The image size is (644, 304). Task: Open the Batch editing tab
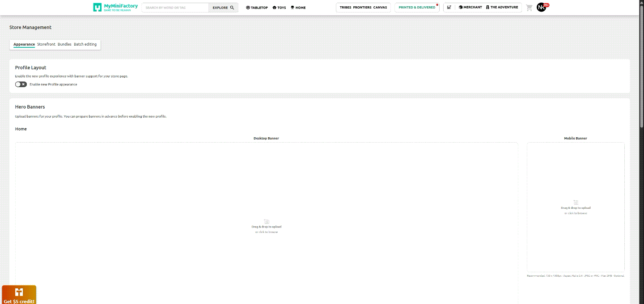click(85, 44)
